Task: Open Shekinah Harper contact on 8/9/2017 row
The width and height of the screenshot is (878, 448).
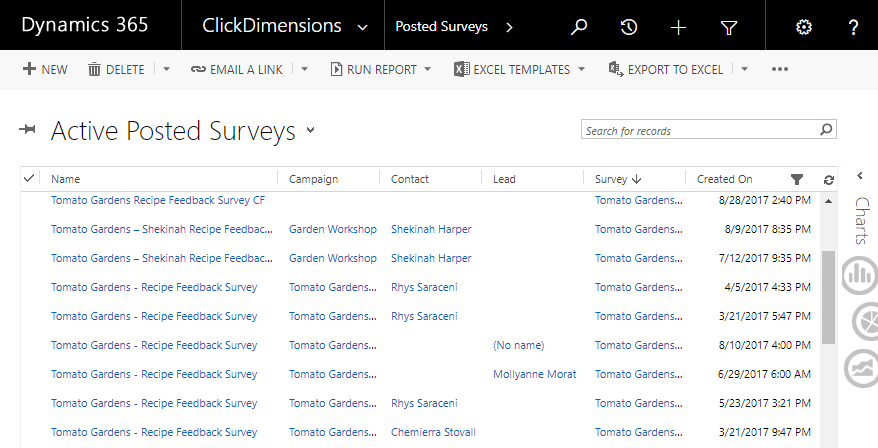Action: [x=431, y=229]
